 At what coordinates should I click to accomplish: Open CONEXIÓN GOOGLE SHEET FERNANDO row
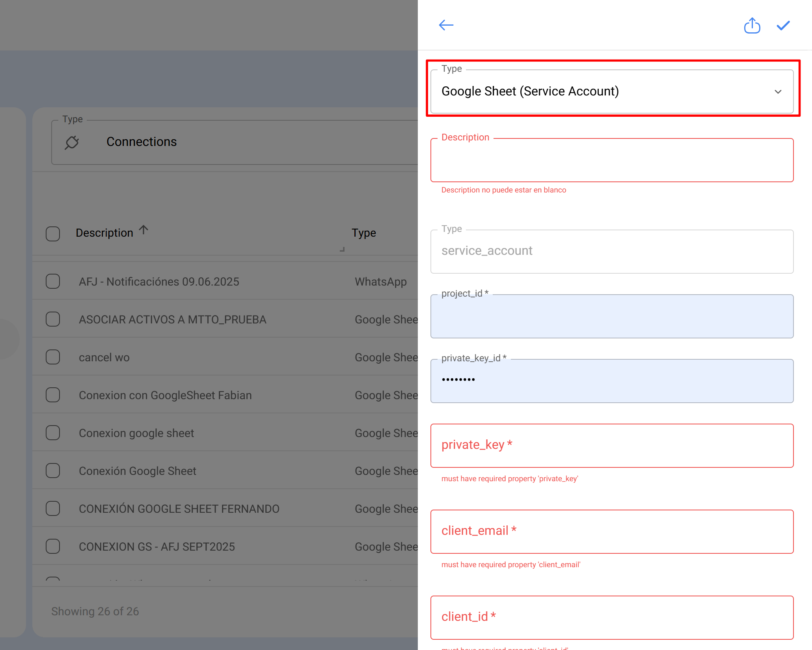179,509
